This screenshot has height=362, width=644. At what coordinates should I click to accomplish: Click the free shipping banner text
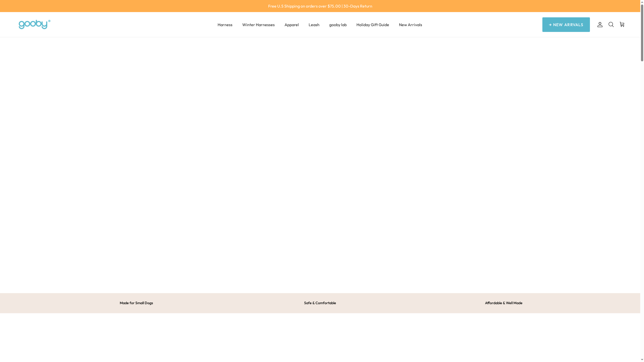(x=320, y=6)
